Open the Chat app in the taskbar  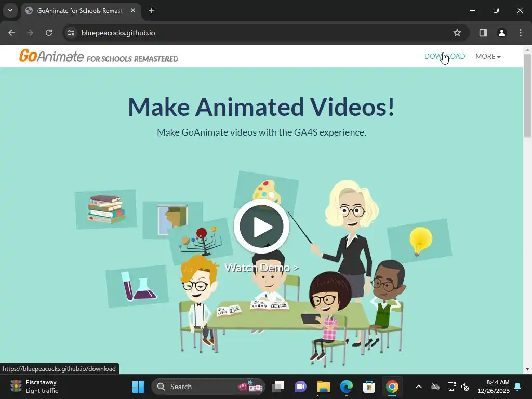tap(301, 387)
